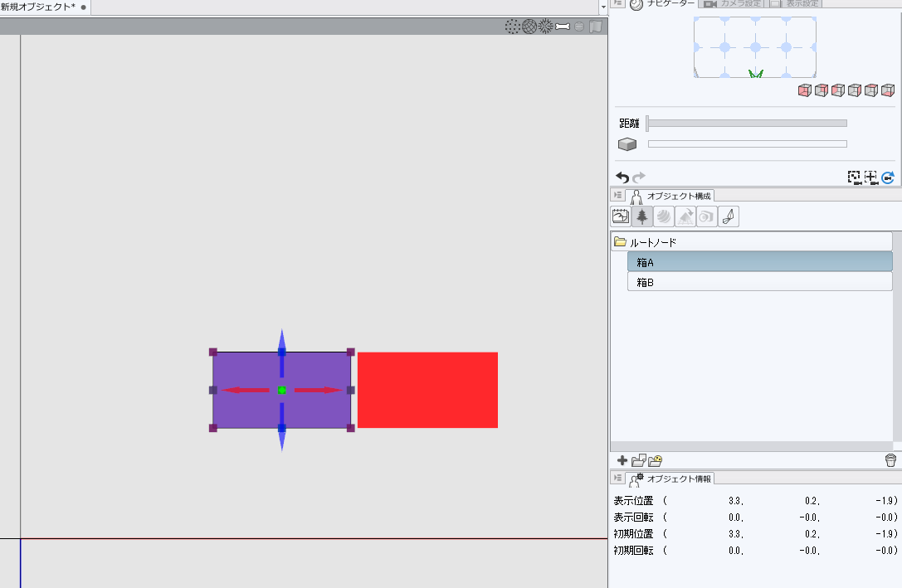Click the reset camera blue icon
The height and width of the screenshot is (588, 902).
click(888, 177)
